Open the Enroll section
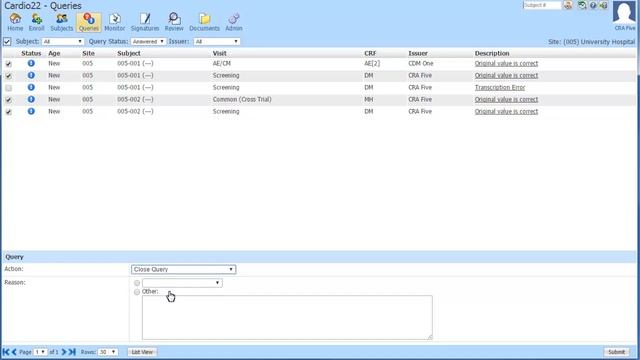 point(36,22)
